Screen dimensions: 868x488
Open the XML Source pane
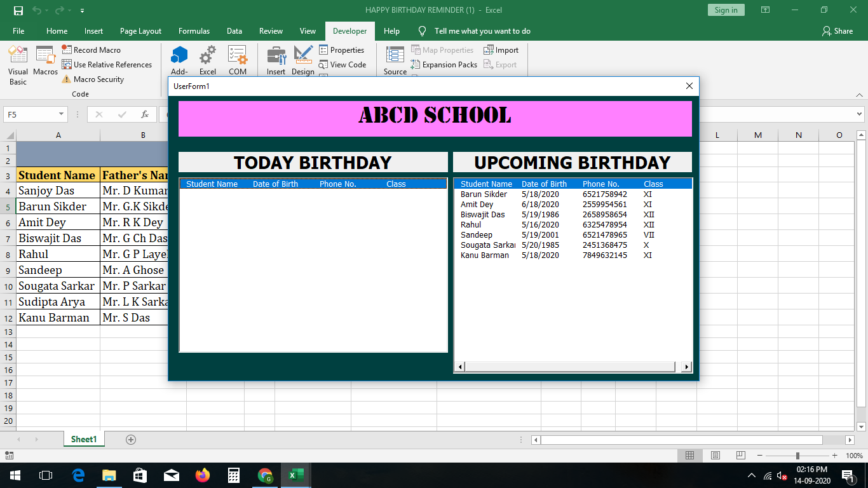[x=394, y=60]
